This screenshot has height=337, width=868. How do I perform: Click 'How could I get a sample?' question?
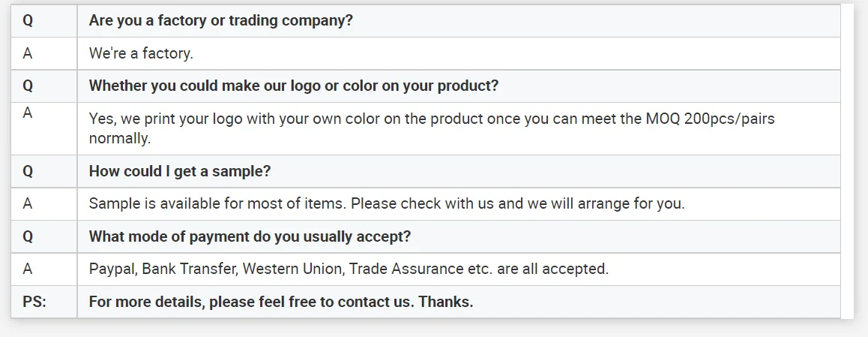pyautogui.click(x=179, y=171)
